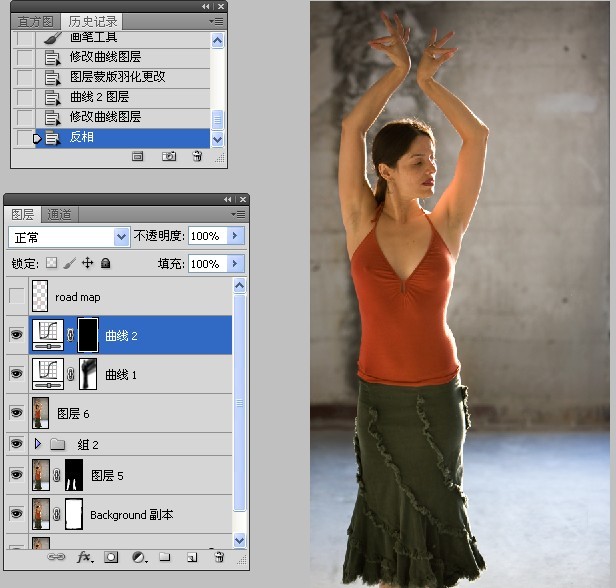Image resolution: width=616 pixels, height=588 pixels.
Task: Select 历史记录 tab
Action: coord(93,22)
